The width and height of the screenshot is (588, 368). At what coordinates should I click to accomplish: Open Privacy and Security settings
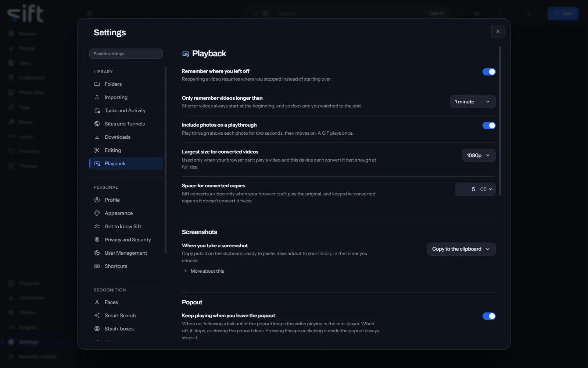[126, 240]
